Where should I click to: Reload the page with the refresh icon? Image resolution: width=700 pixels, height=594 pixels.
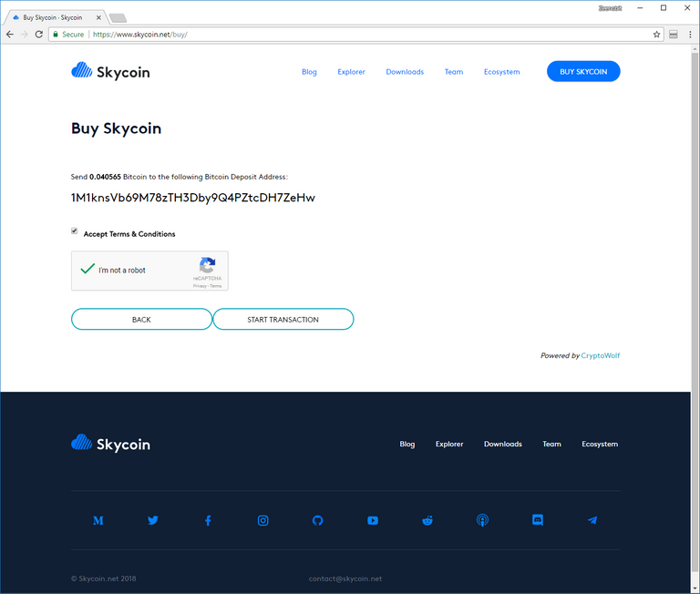click(x=39, y=35)
